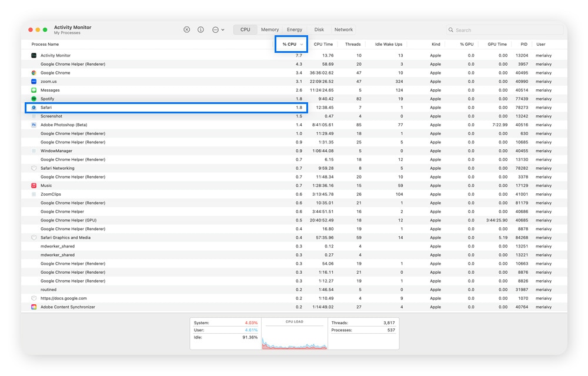The width and height of the screenshot is (588, 376).
Task: Click the zoom.us process icon
Action: tap(34, 81)
